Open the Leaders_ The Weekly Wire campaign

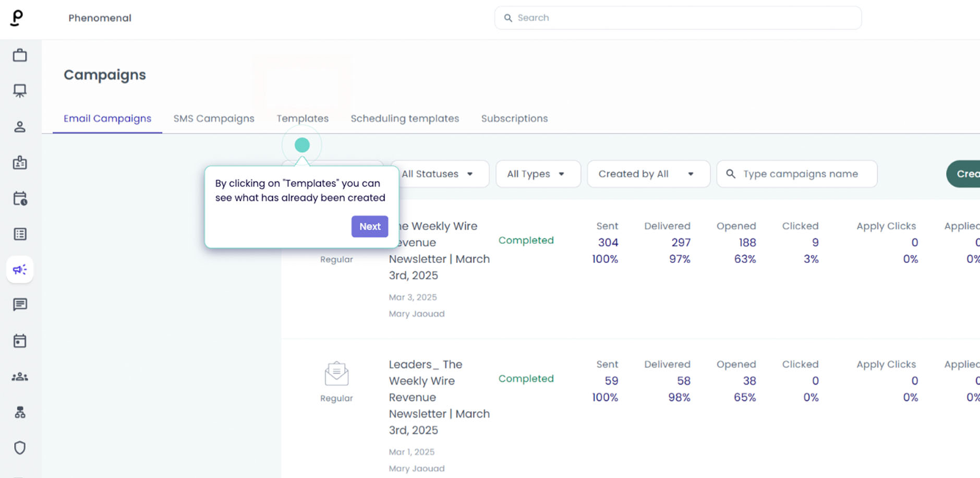(x=439, y=397)
